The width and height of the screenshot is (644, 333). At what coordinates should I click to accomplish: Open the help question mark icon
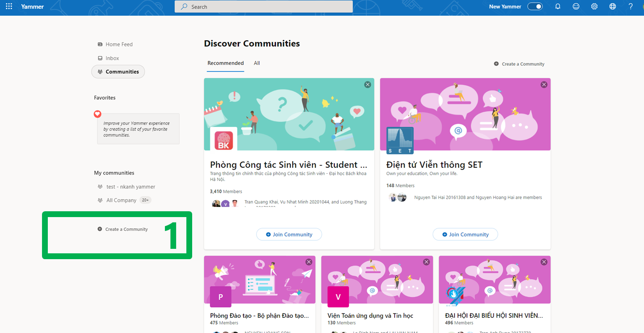coord(631,7)
